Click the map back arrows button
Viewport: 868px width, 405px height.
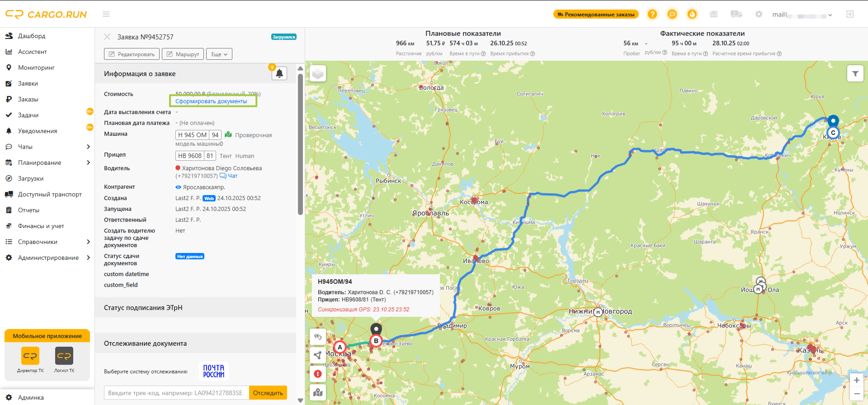[318, 337]
